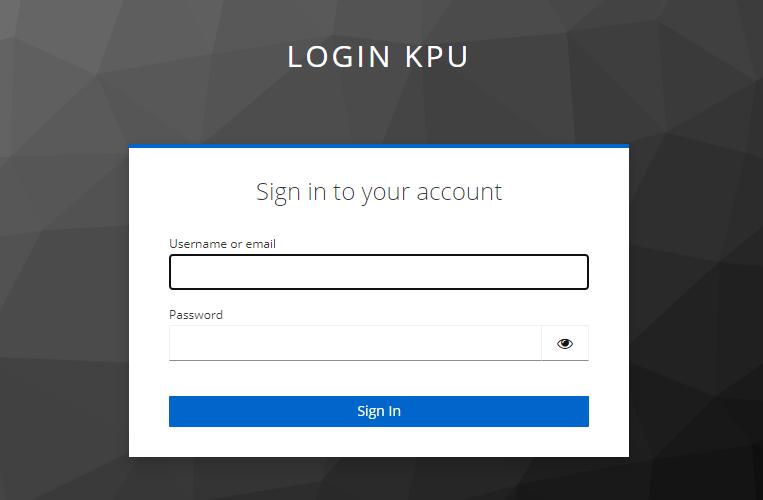Viewport: 763px width, 500px height.
Task: Click the left edge of the Sign In button
Action: pyautogui.click(x=175, y=411)
